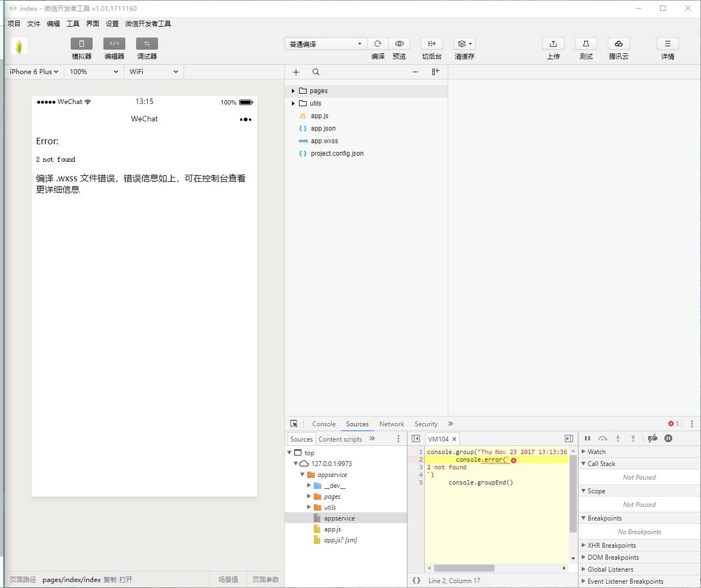Select the Content scripts navigator tab
The width and height of the screenshot is (701, 588).
(340, 439)
